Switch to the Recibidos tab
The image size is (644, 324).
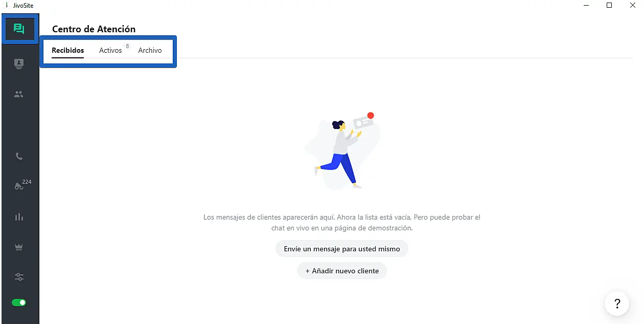(x=68, y=50)
